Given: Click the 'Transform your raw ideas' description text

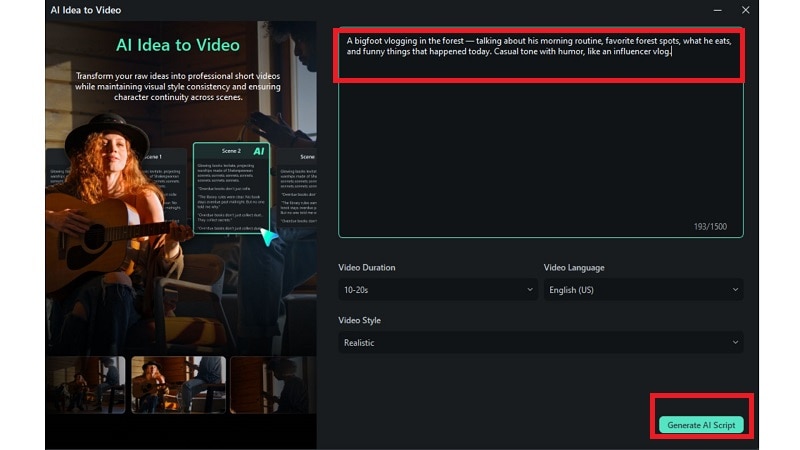Looking at the screenshot, I should click(x=178, y=86).
